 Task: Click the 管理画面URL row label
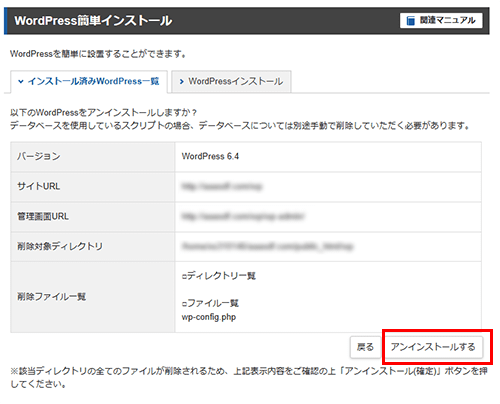tap(43, 217)
